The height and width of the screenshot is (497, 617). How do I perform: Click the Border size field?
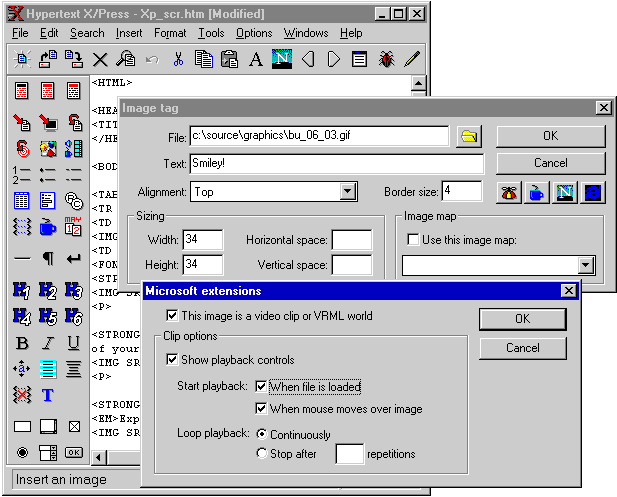click(x=462, y=191)
